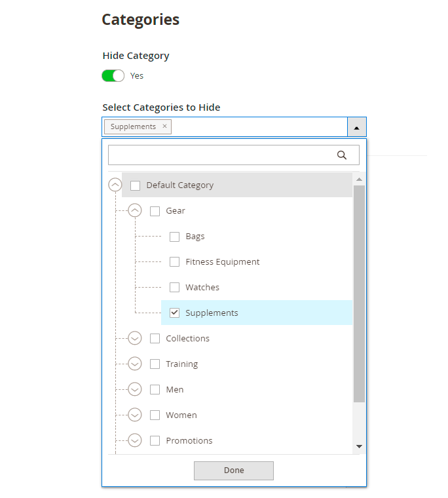Collapse the Gear category node
The height and width of the screenshot is (498, 448).
[x=135, y=211]
